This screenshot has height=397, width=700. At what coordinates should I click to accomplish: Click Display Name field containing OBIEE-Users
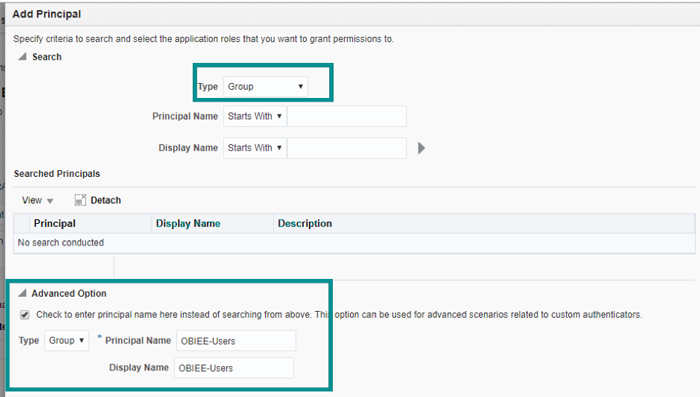tap(234, 368)
